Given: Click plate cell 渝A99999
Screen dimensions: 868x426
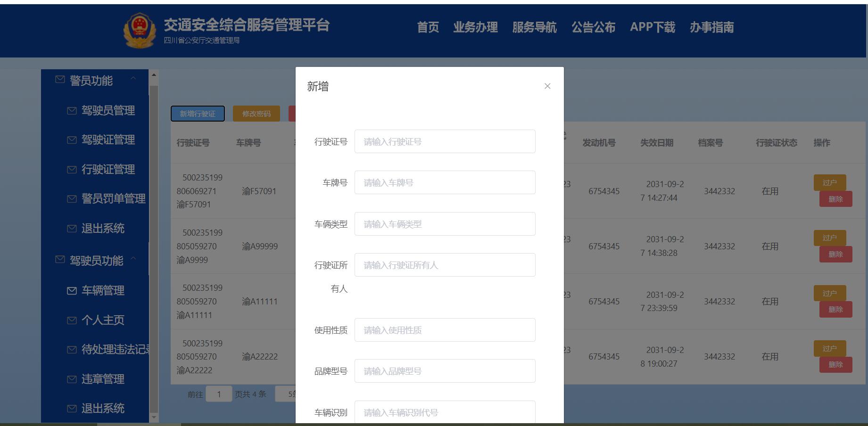Looking at the screenshot, I should tap(260, 246).
